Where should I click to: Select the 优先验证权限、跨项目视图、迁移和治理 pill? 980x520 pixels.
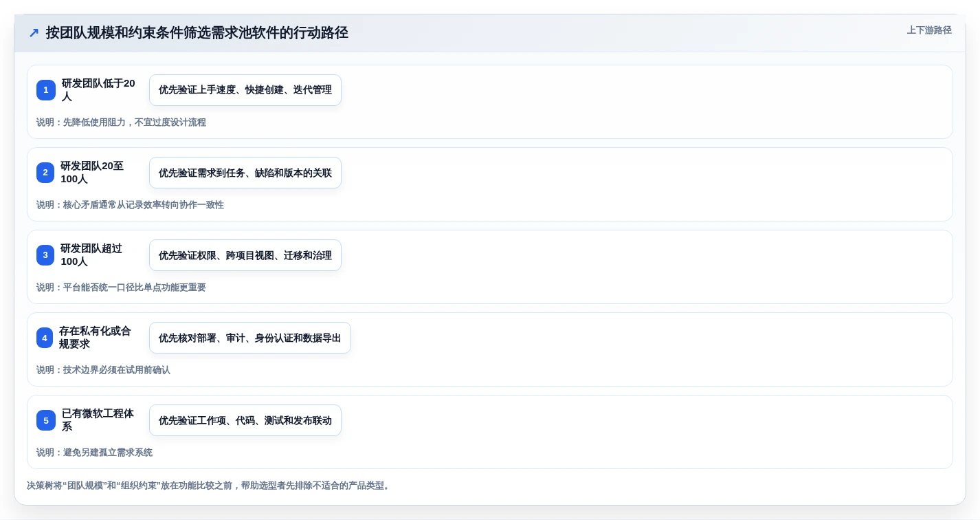pos(245,255)
